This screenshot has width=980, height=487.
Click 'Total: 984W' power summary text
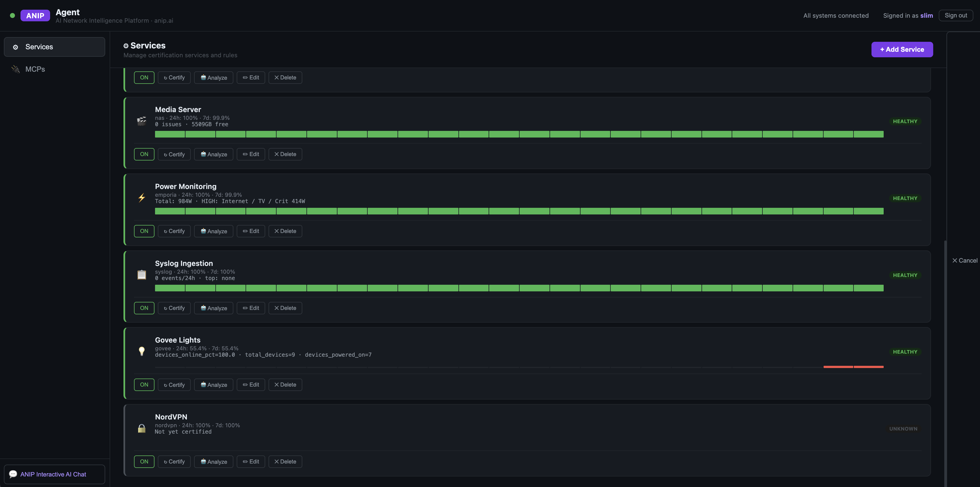pos(174,201)
